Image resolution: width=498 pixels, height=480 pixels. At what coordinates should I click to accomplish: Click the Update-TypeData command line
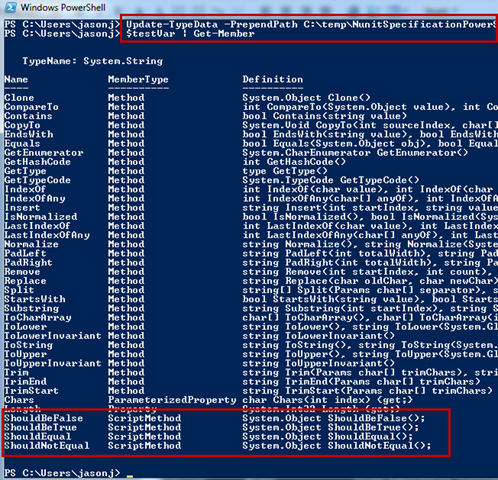[312, 25]
